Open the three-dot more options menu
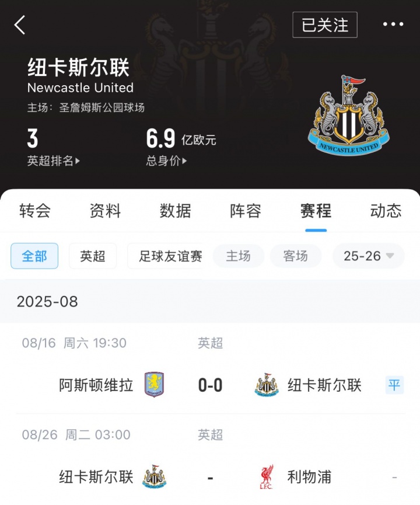The width and height of the screenshot is (420, 505). pos(393,24)
